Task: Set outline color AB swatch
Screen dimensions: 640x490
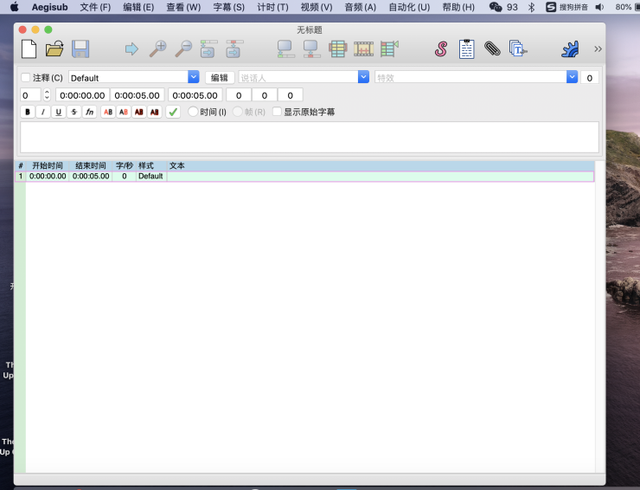Action: point(139,112)
